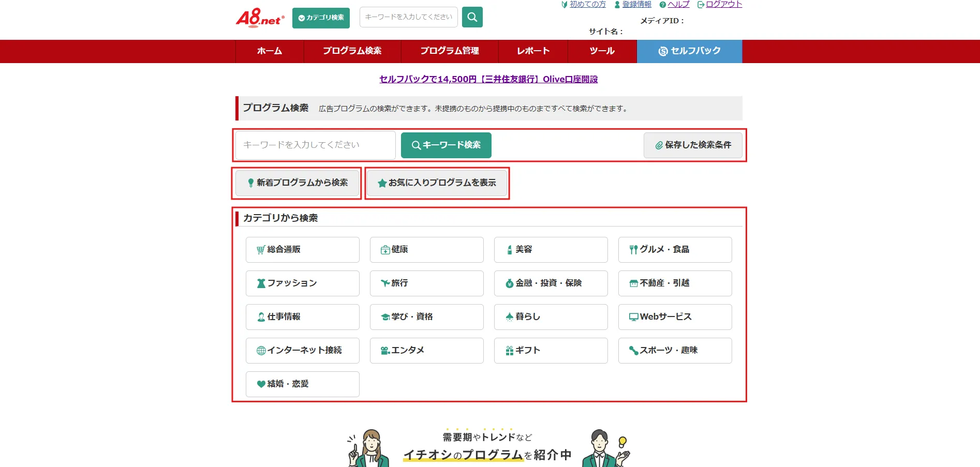Screen dimensions: 980x467
Task: Click the A8.net logo
Action: tap(260, 18)
